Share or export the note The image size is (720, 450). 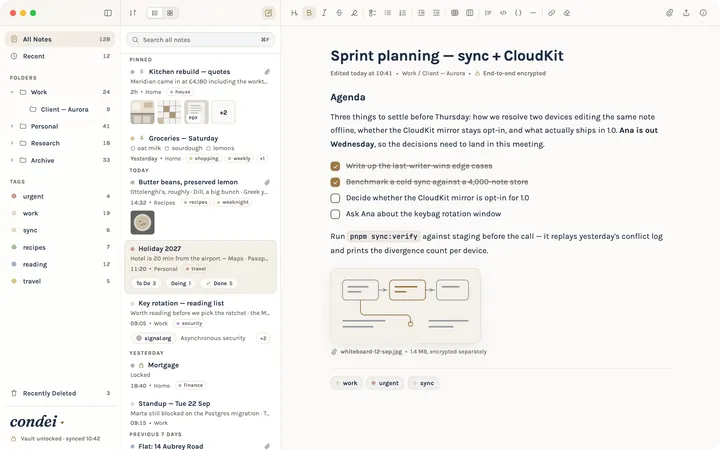[x=686, y=13]
